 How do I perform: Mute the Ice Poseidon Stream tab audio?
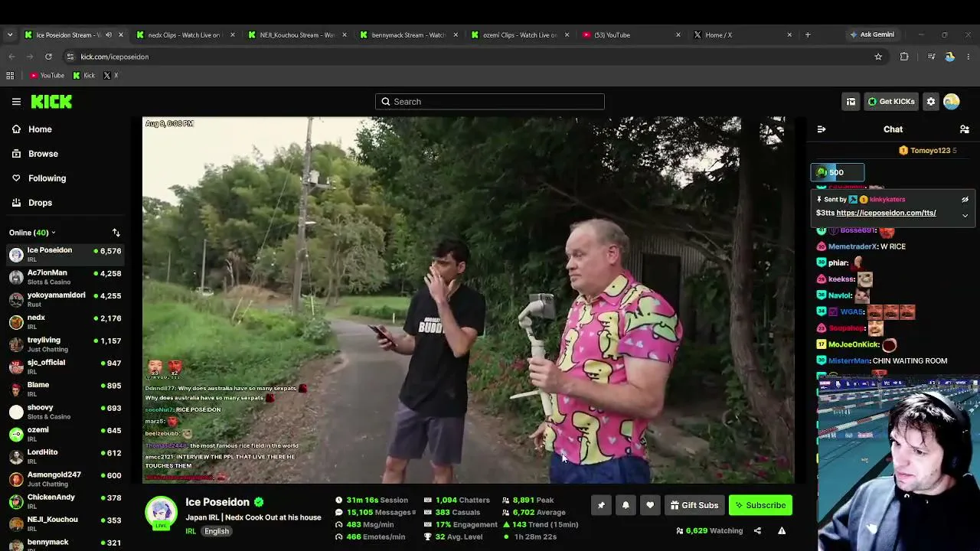point(108,34)
